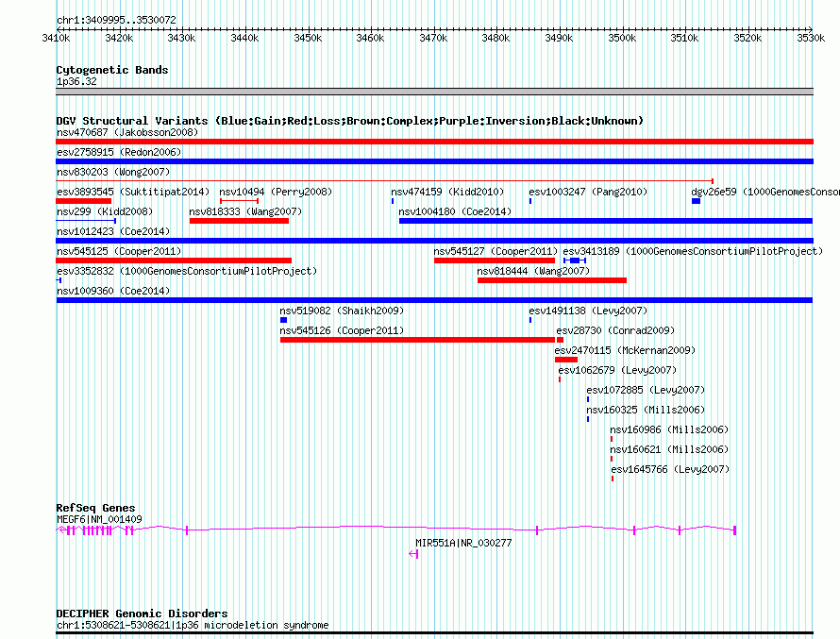Click the blue nsv1004180 gain bar
This screenshot has height=639, width=840.
[x=606, y=221]
